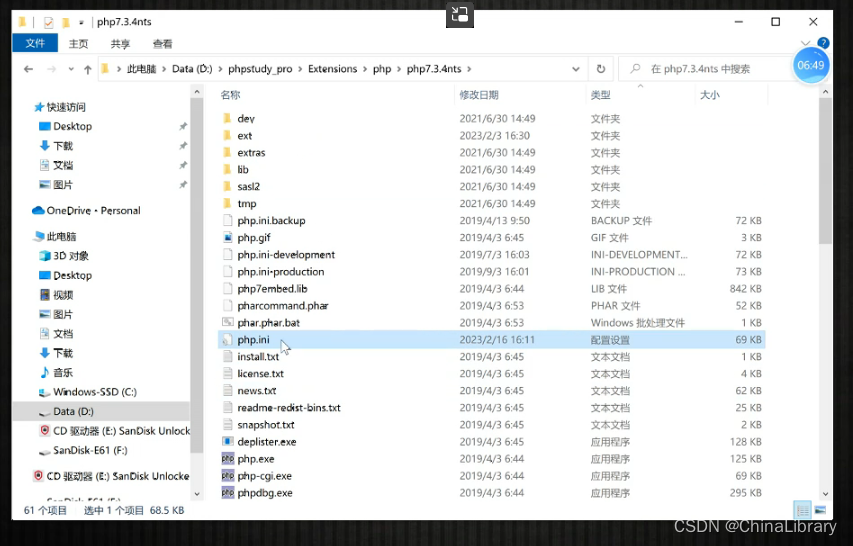Viewport: 853px width, 546px height.
Task: Click phpstudy_pro in the address path
Action: 260,69
